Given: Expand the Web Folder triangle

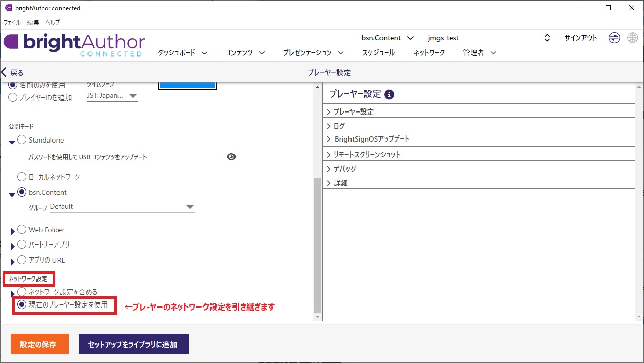Looking at the screenshot, I should coord(13,232).
